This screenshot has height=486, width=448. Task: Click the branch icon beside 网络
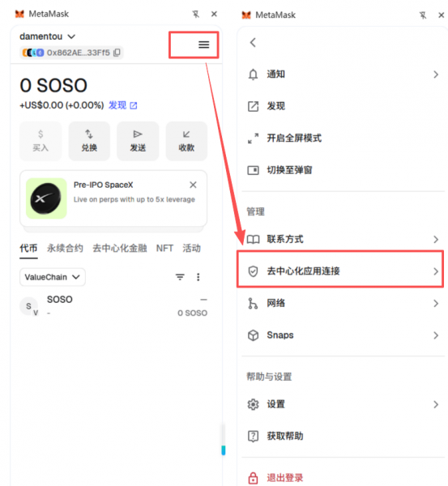point(253,303)
